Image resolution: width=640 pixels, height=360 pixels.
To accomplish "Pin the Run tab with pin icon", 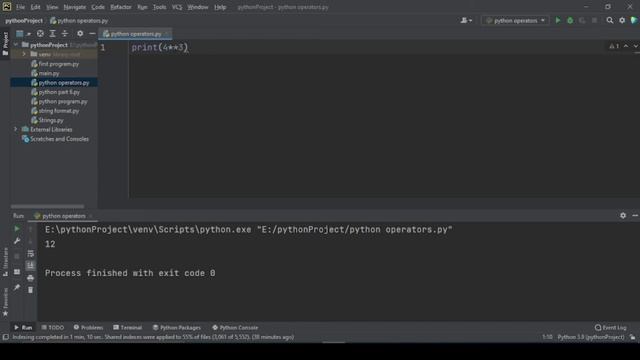I will pyautogui.click(x=17, y=288).
